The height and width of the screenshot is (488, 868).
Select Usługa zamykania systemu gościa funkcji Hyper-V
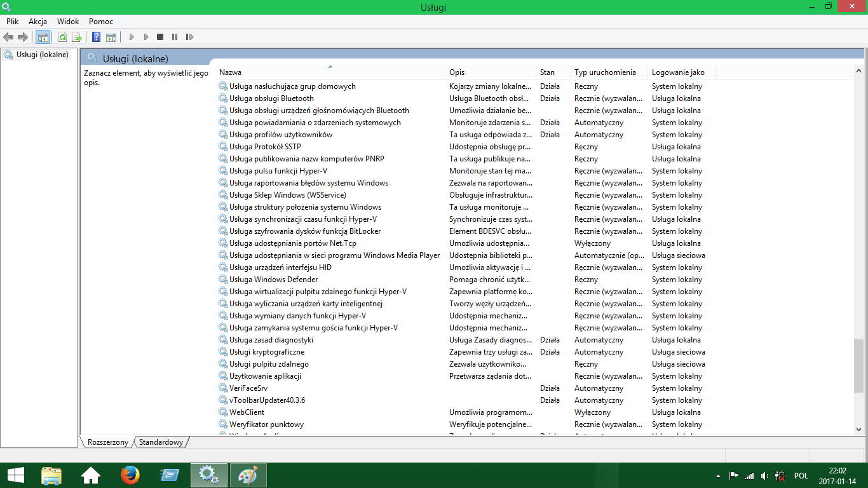pyautogui.click(x=467, y=328)
